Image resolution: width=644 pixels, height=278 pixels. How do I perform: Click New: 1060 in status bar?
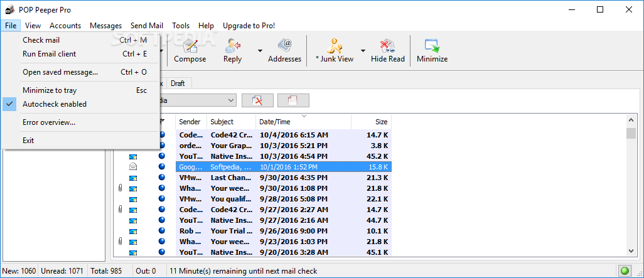click(19, 271)
